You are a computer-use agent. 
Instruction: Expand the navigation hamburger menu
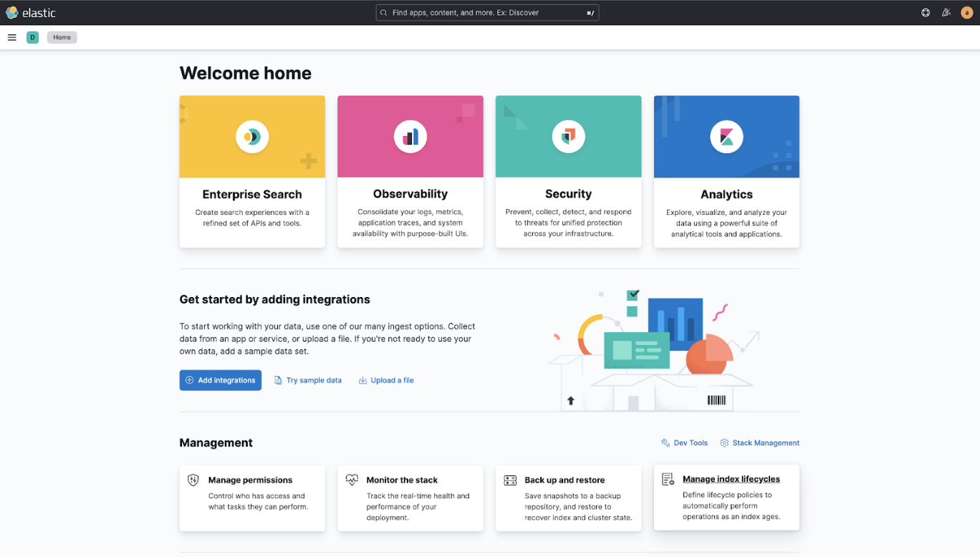coord(11,37)
